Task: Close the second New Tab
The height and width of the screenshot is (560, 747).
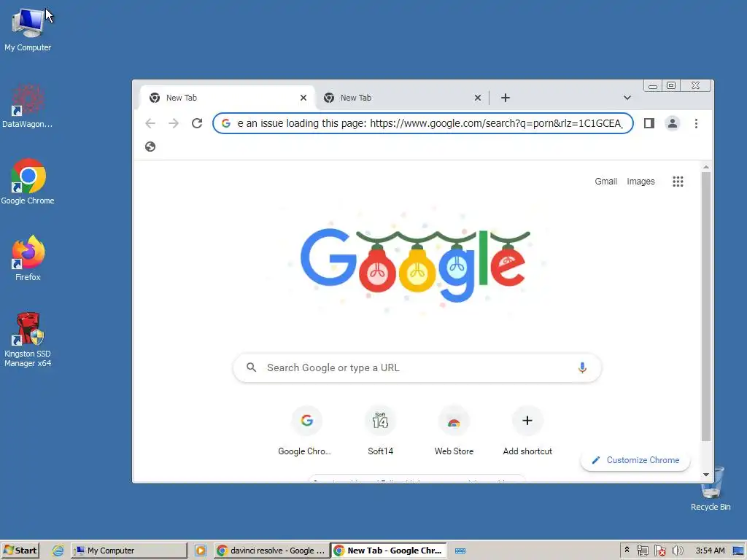Action: tap(477, 98)
